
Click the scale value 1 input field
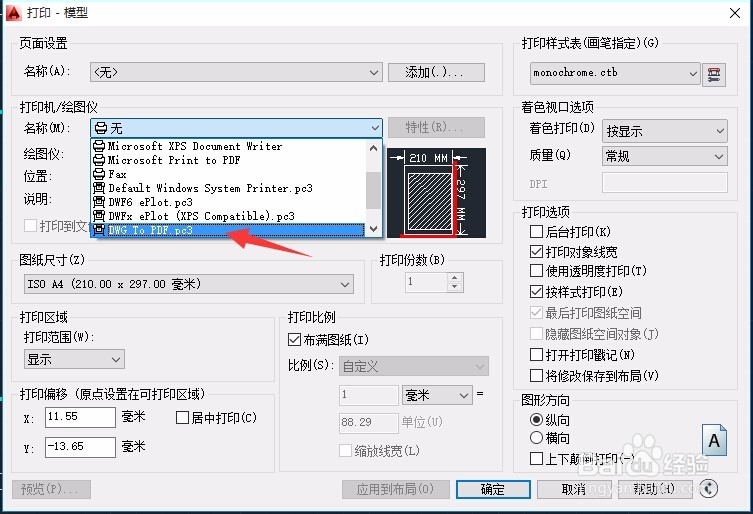369,395
